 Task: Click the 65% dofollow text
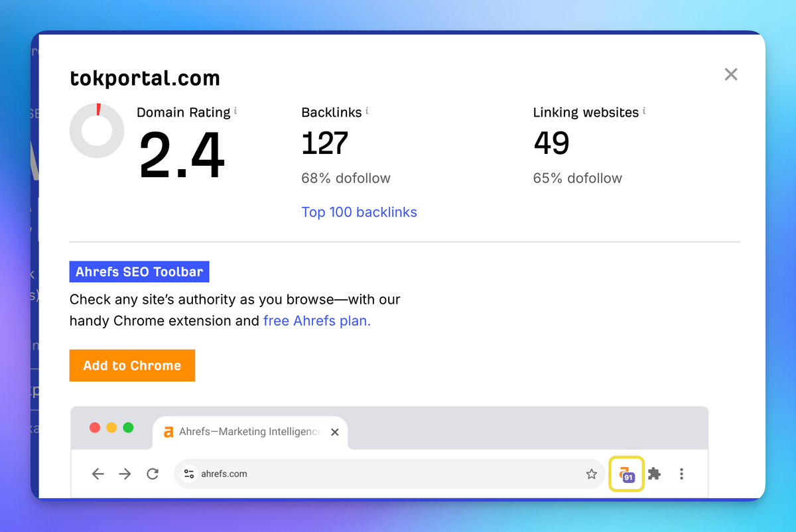point(578,178)
